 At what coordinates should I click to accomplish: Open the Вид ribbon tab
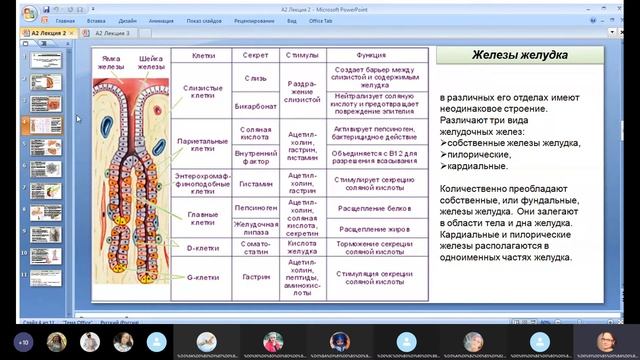(x=291, y=21)
